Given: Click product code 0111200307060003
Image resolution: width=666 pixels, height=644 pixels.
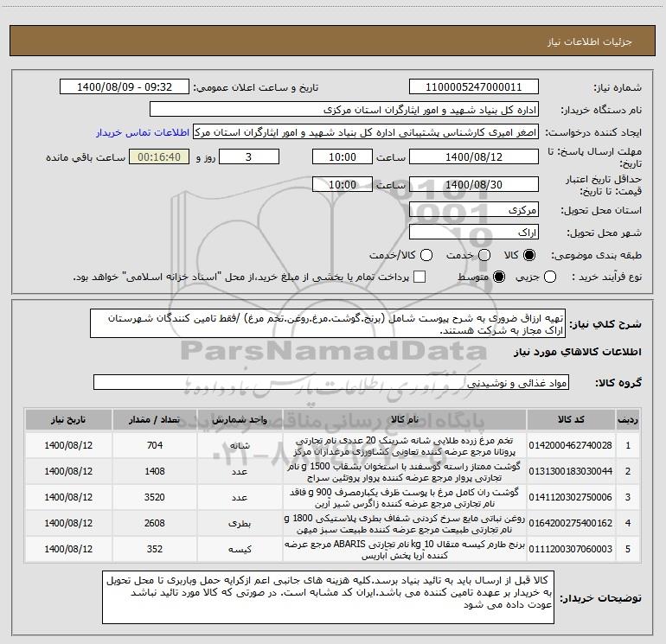Looking at the screenshot, I should (571, 549).
